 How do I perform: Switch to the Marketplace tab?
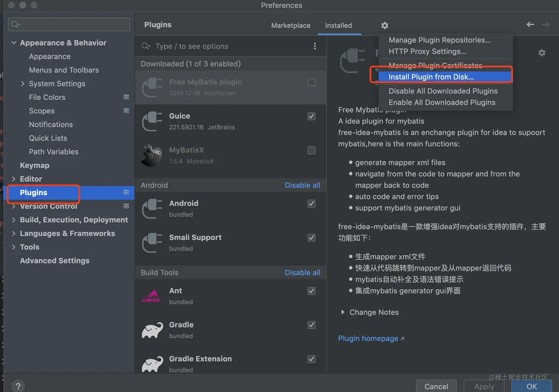click(291, 25)
